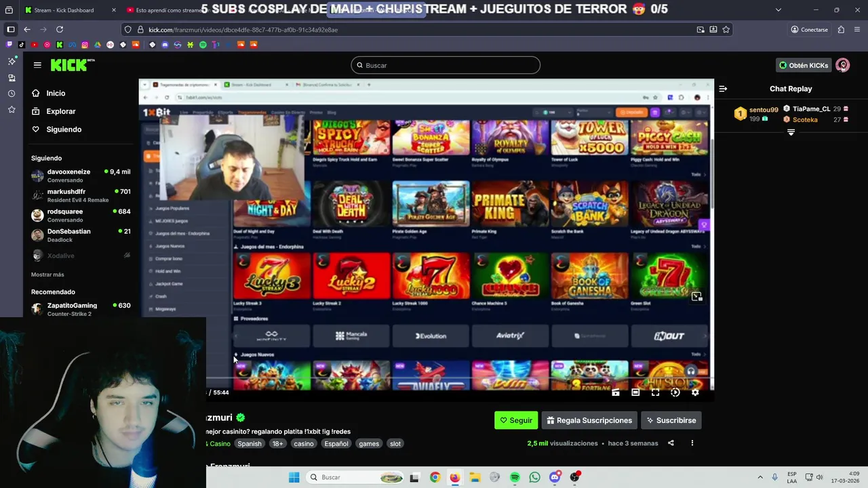Open the Discord bookmark
Image resolution: width=868 pixels, height=488 pixels.
click(x=165, y=45)
